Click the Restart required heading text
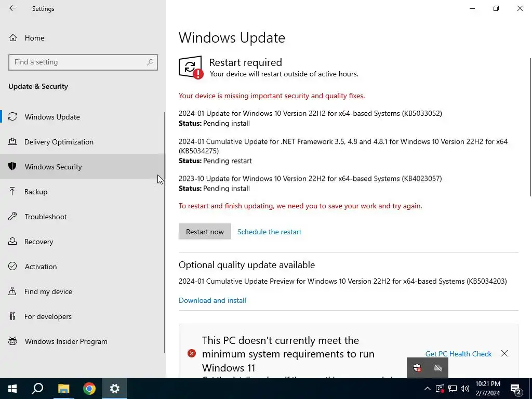 pyautogui.click(x=245, y=62)
